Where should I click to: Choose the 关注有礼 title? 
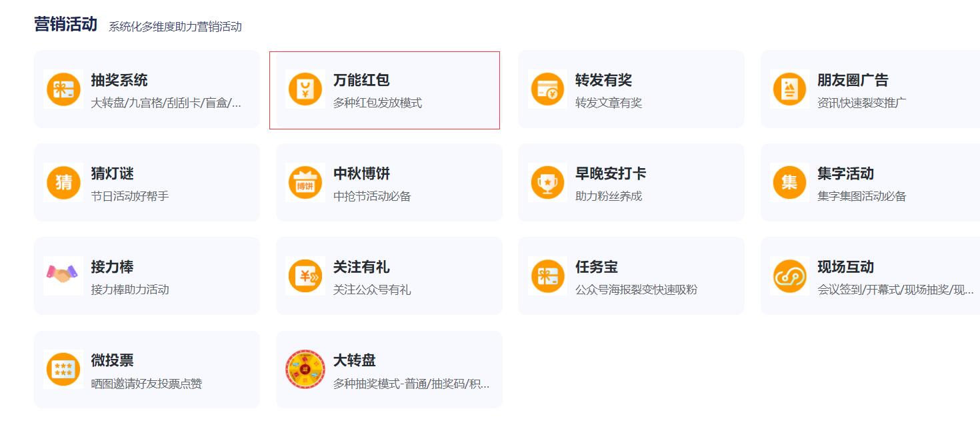tap(361, 267)
